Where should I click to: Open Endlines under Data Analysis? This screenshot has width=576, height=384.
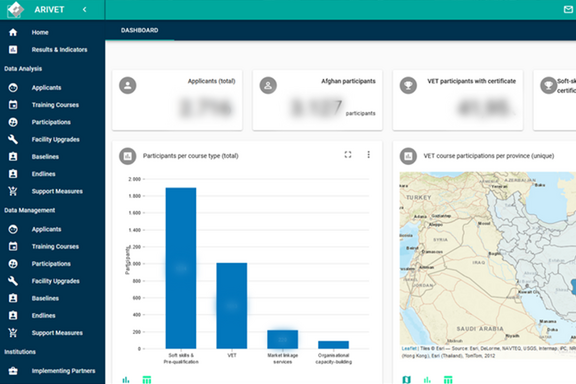click(x=43, y=174)
